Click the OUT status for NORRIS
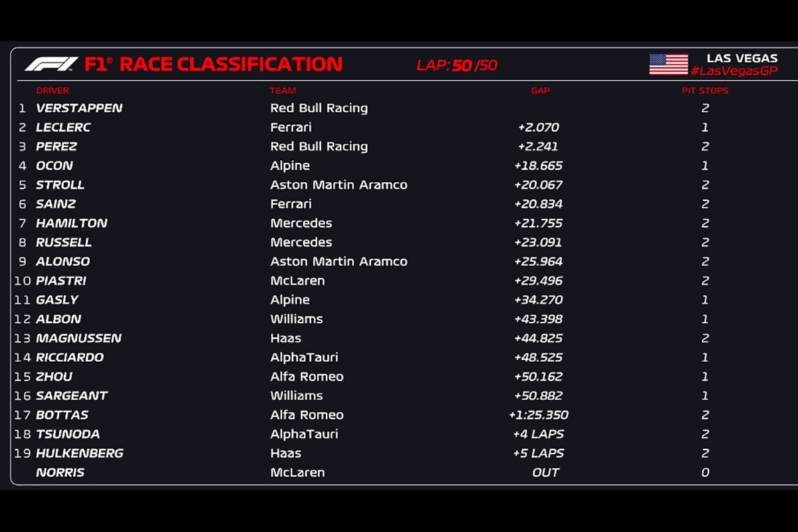This screenshot has height=532, width=798. (x=545, y=472)
